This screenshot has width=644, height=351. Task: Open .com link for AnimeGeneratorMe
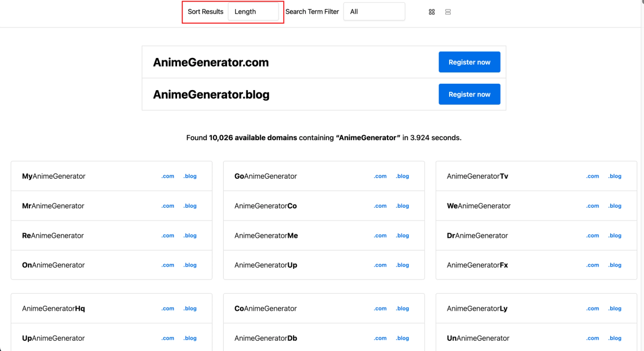tap(380, 236)
